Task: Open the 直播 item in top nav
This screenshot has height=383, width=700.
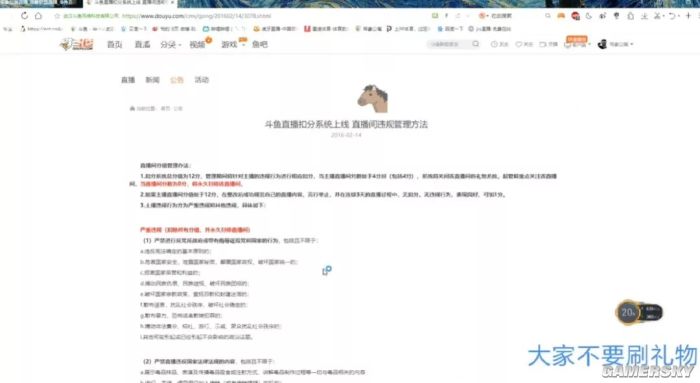Action: click(142, 44)
